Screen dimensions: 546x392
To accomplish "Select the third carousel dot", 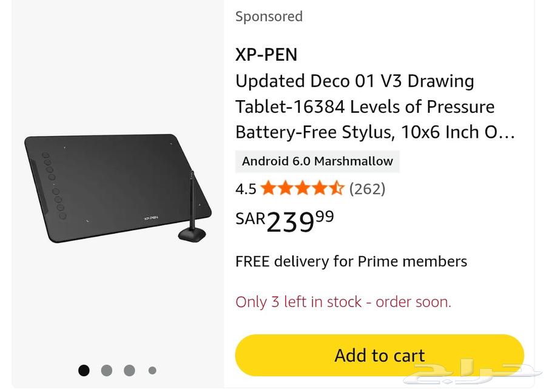I will tap(130, 370).
